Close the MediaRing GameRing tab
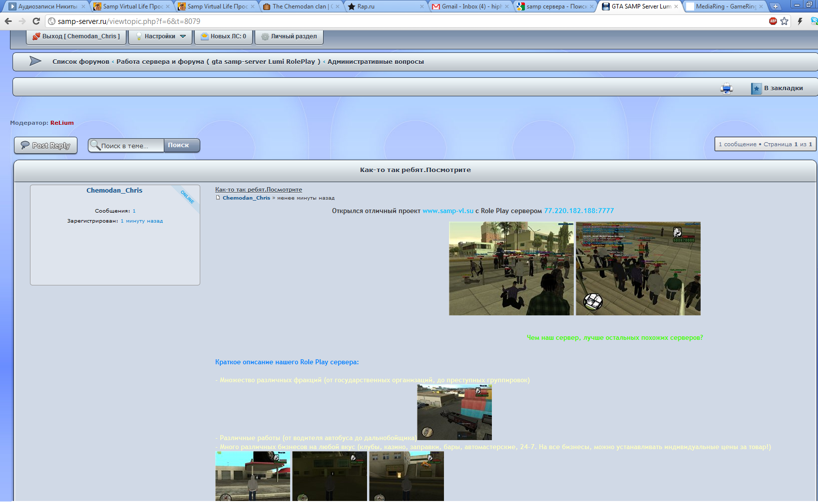This screenshot has width=818, height=504. [x=761, y=6]
